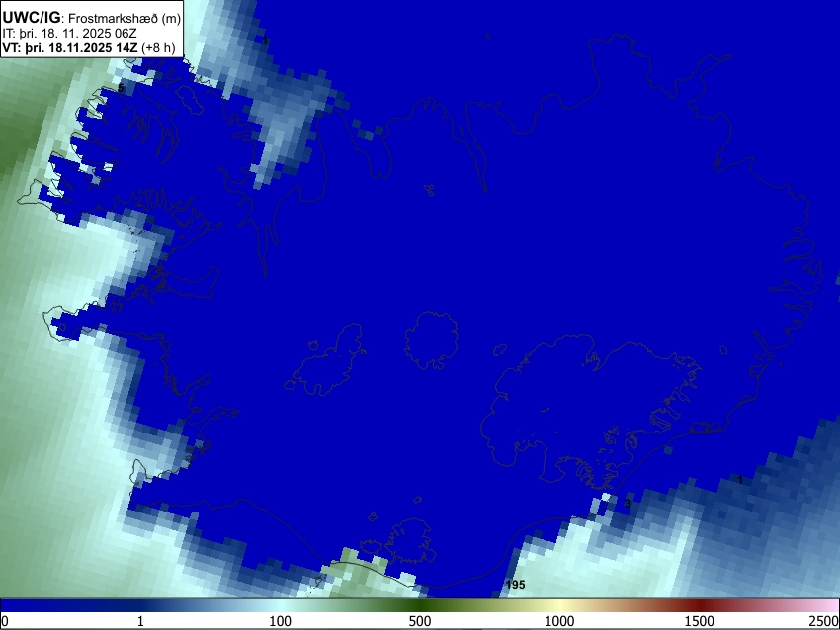
Task: Click the map value '3' near southeast glacier
Action: [x=628, y=504]
